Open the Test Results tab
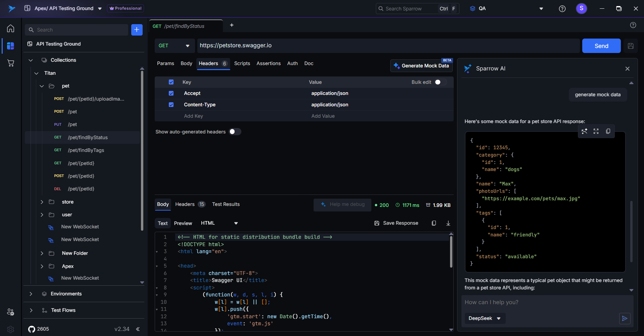644x336 pixels. coord(226,204)
